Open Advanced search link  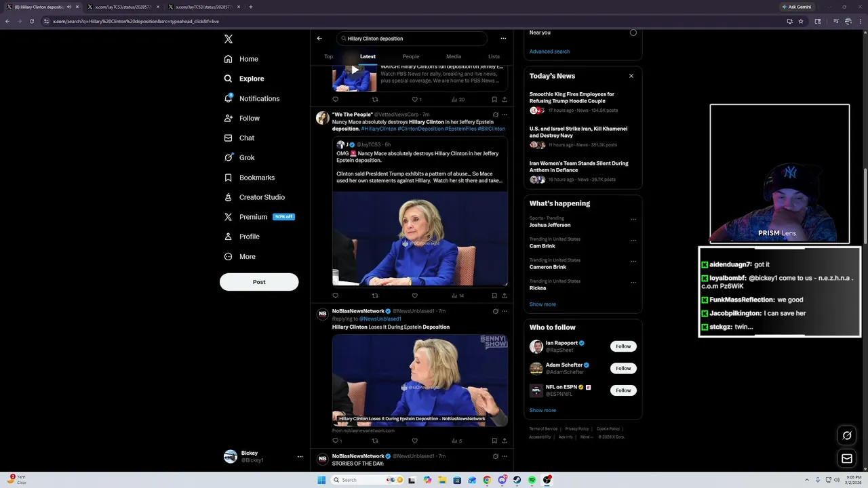(x=549, y=52)
